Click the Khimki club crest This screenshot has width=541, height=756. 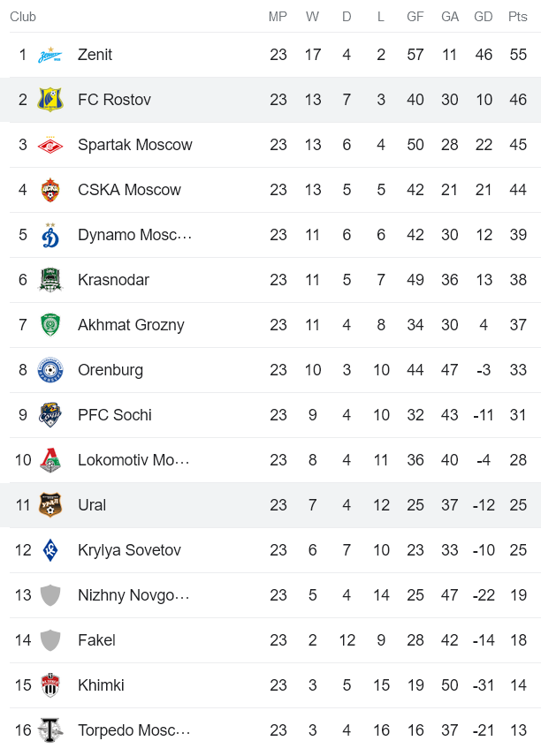(50, 685)
